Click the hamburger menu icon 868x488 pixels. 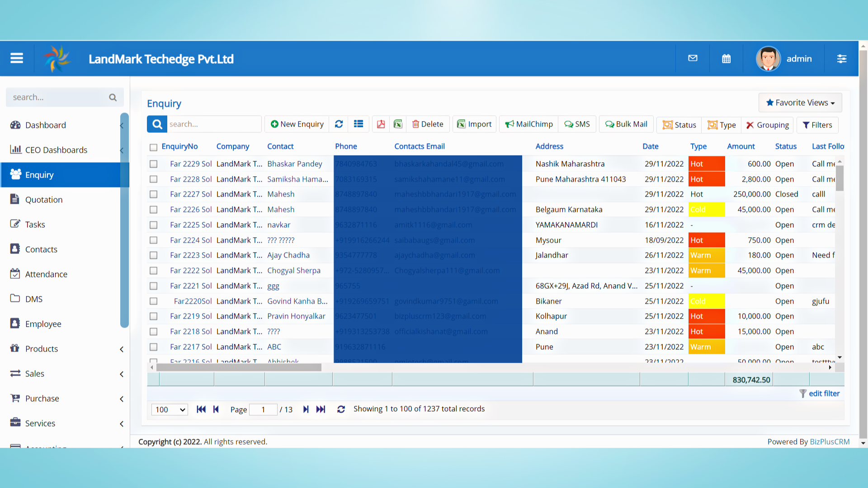(x=17, y=58)
